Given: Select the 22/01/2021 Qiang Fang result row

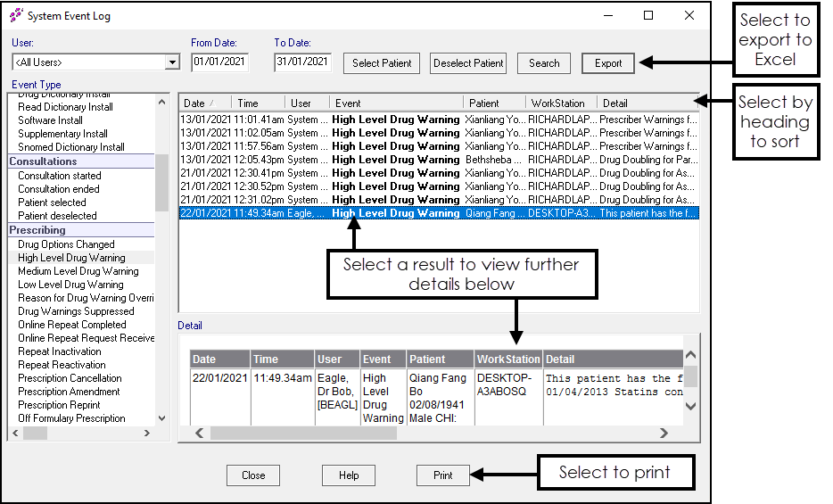Looking at the screenshot, I should point(437,213).
